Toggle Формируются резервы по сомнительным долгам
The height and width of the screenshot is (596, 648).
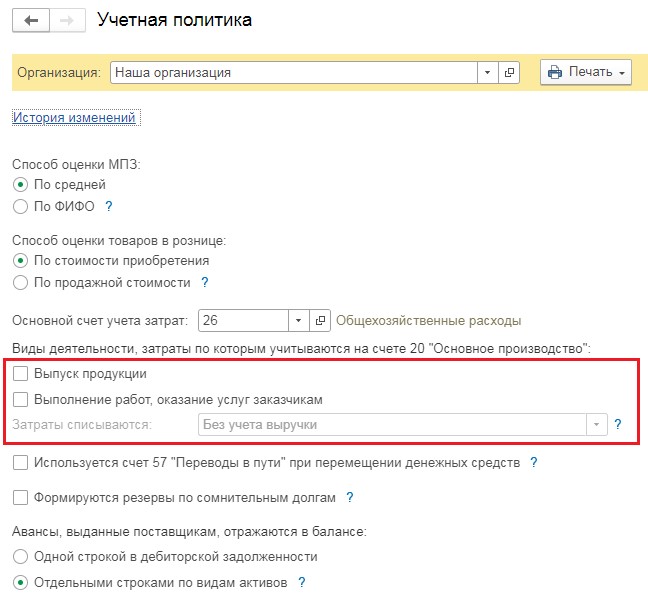pyautogui.click(x=20, y=497)
